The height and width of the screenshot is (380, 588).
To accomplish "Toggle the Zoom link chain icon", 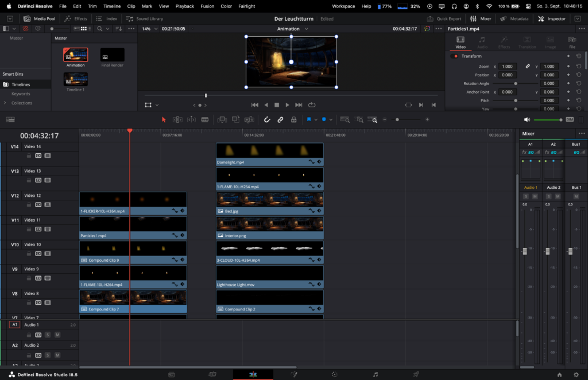I will 528,67.
